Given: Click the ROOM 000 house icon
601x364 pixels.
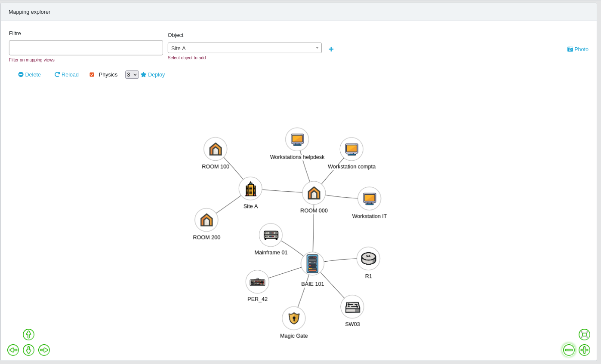Looking at the screenshot, I should (x=314, y=193).
